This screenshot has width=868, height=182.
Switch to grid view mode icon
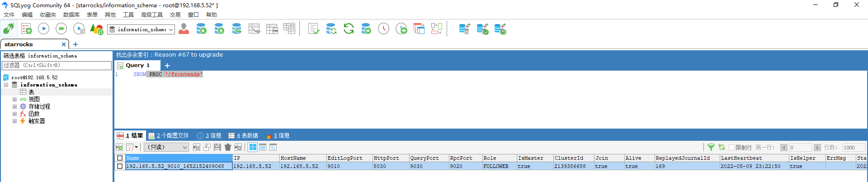click(x=253, y=147)
